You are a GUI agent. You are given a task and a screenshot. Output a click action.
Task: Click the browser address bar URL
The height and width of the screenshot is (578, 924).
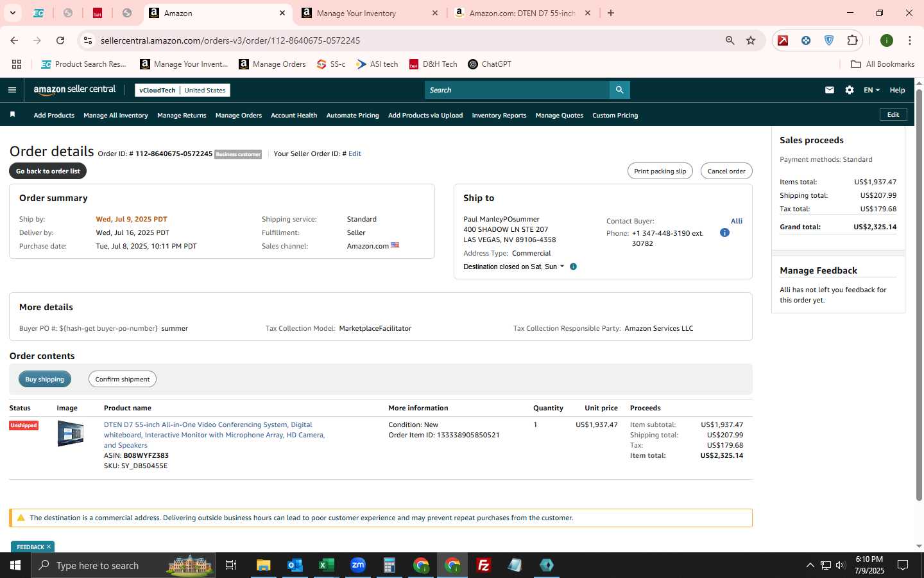[x=230, y=40]
